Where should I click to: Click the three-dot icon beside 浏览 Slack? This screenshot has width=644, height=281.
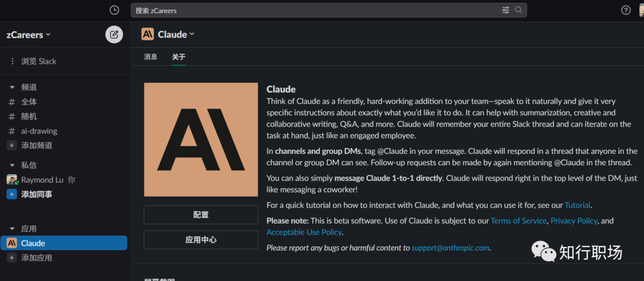(x=12, y=61)
